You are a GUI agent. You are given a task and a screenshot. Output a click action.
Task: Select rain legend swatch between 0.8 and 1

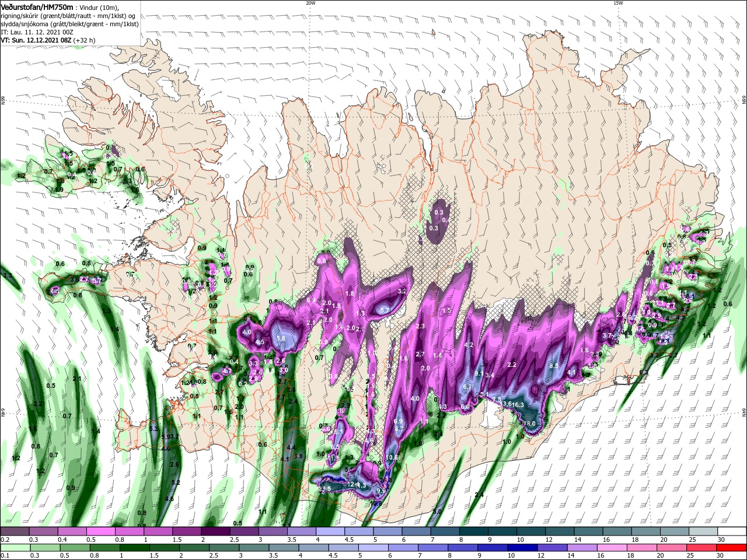click(106, 548)
